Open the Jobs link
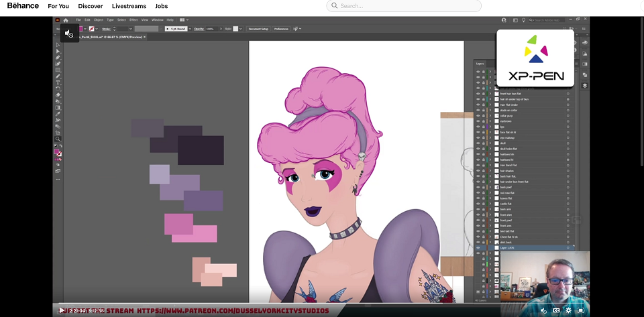This screenshot has height=317, width=644. pos(162,6)
